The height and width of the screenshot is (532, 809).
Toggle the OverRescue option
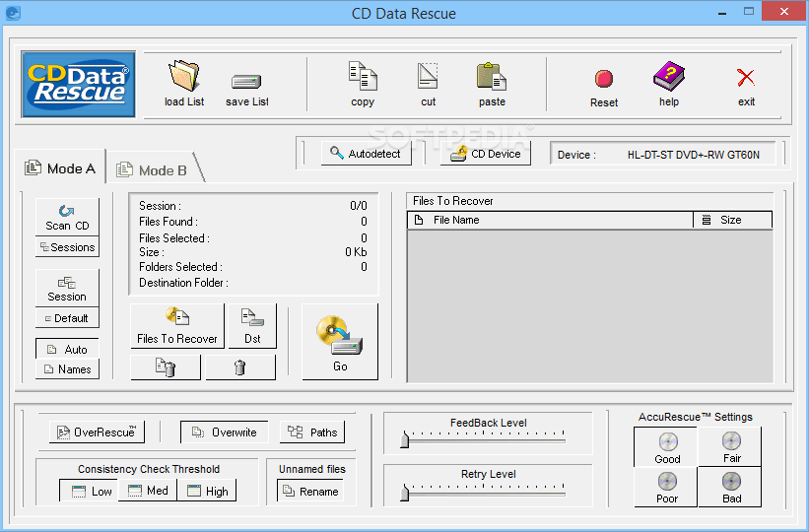(x=97, y=432)
